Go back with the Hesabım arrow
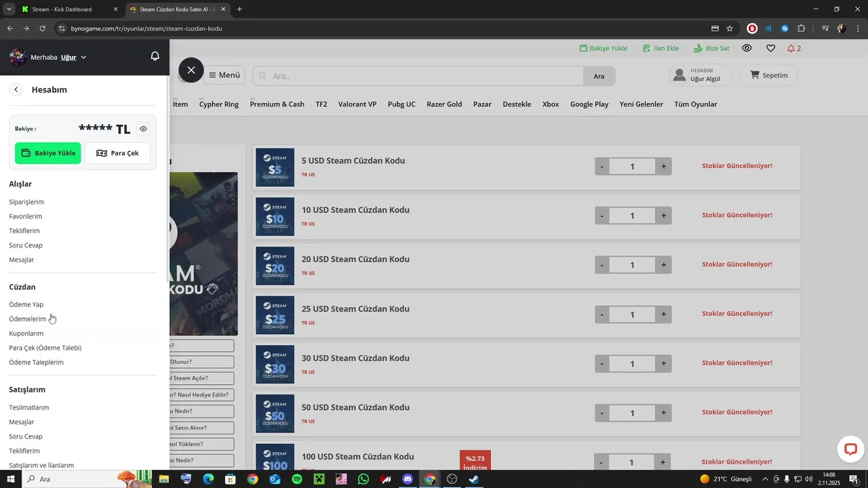This screenshot has height=488, width=868. [16, 89]
